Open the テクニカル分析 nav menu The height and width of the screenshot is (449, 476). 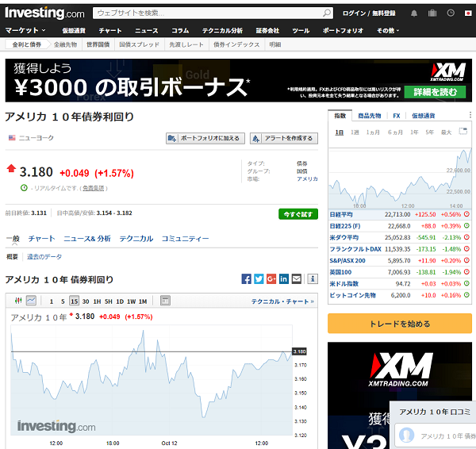pos(222,30)
